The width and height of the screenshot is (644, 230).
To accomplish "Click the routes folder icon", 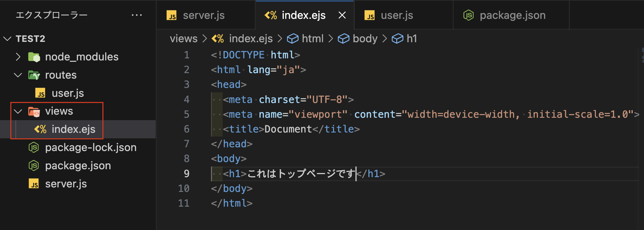I will 34,75.
